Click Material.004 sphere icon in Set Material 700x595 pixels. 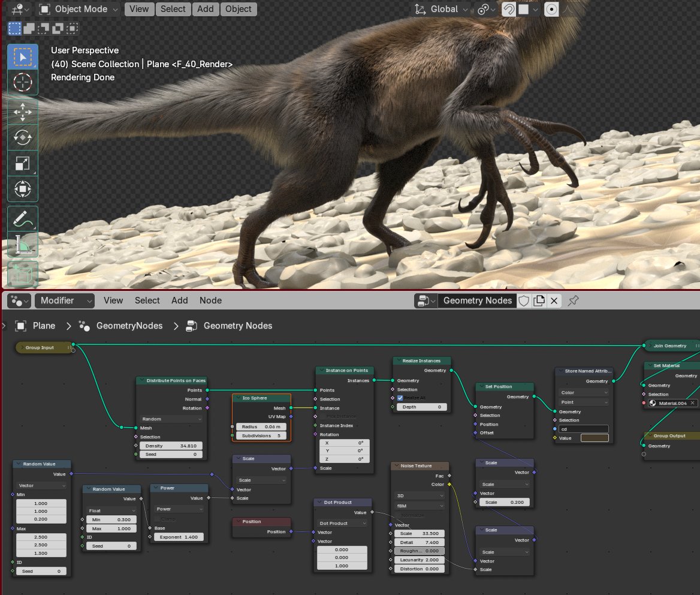pos(653,404)
